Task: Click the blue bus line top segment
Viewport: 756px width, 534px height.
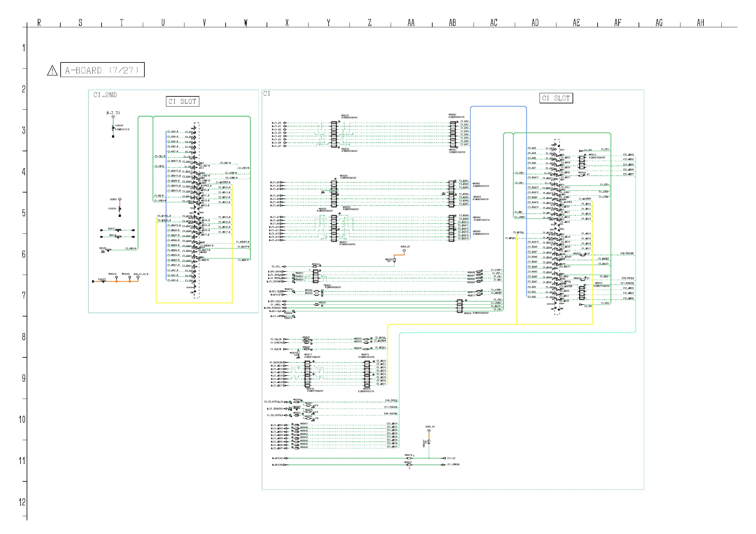Action: coord(498,107)
